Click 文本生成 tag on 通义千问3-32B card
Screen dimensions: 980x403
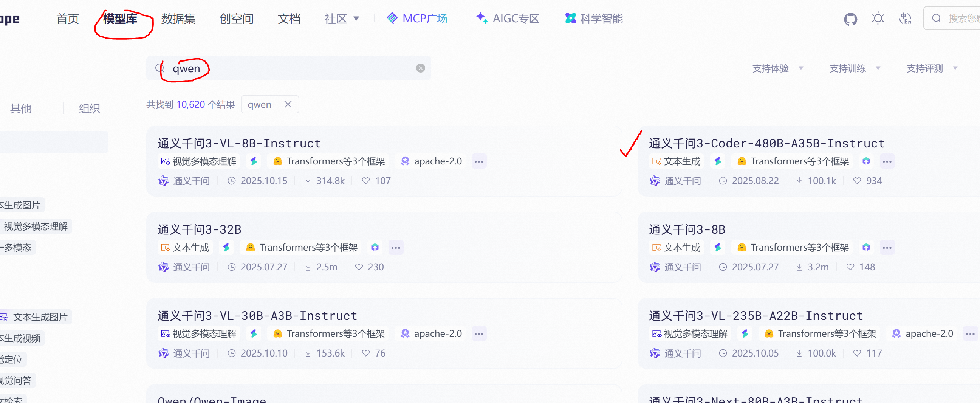coord(184,248)
